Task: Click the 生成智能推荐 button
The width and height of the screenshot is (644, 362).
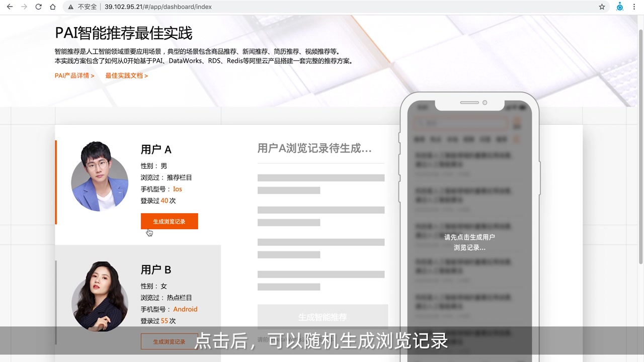Action: [x=323, y=317]
